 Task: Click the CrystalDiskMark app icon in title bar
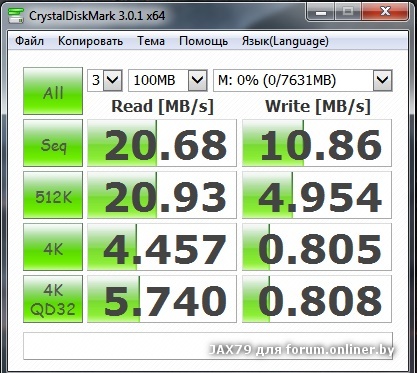pyautogui.click(x=16, y=15)
